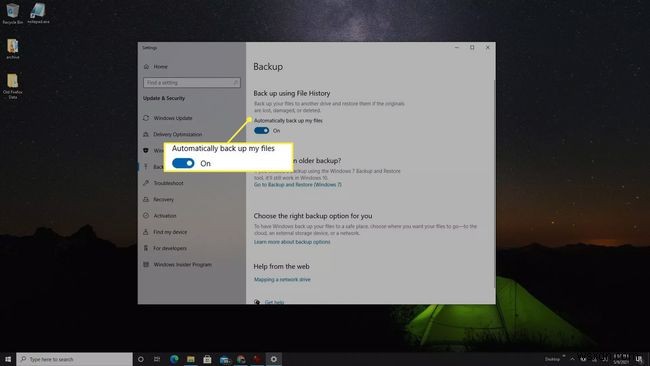Click the Troubleshoot wrench icon

click(146, 183)
